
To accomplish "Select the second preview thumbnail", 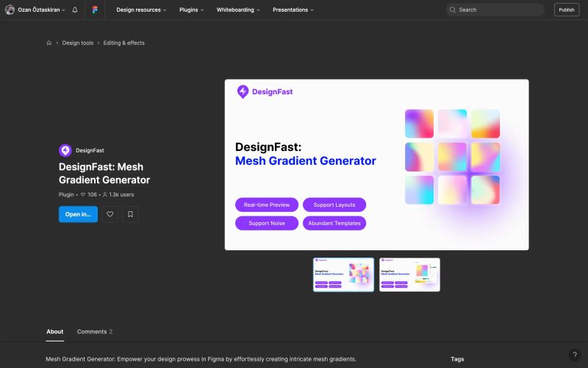I will tap(409, 275).
